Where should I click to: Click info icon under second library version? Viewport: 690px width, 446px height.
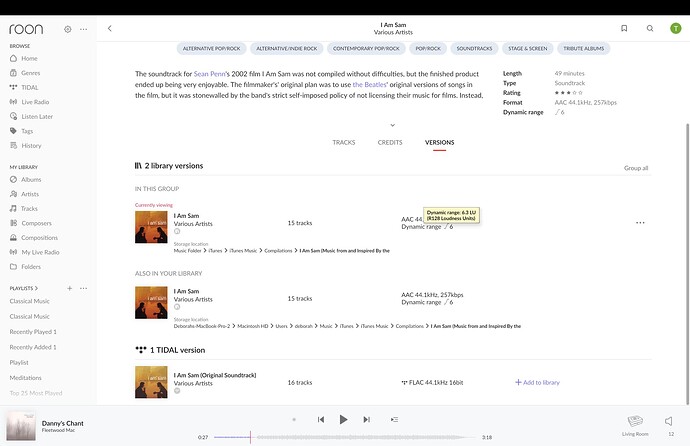coord(177,307)
